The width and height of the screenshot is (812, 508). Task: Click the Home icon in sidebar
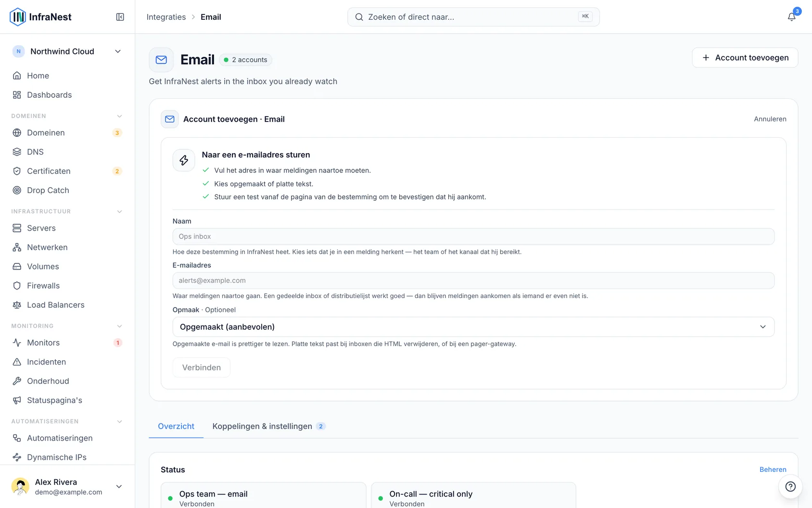[x=17, y=76]
